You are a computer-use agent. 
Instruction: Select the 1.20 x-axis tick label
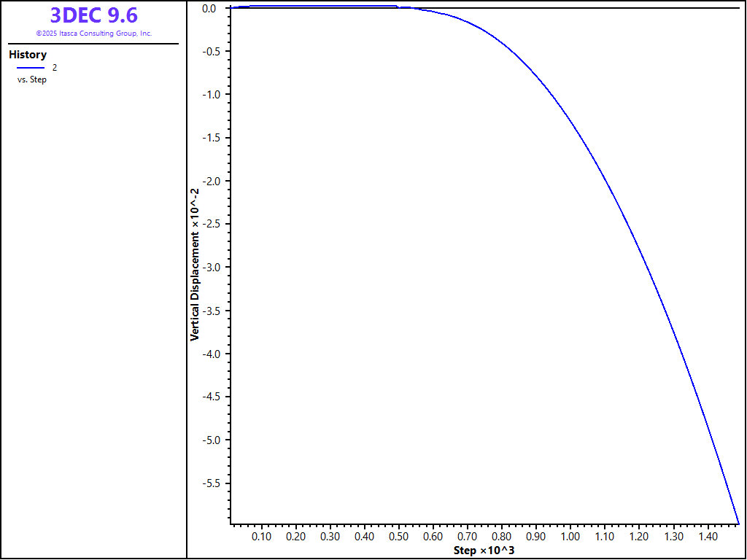coord(638,537)
